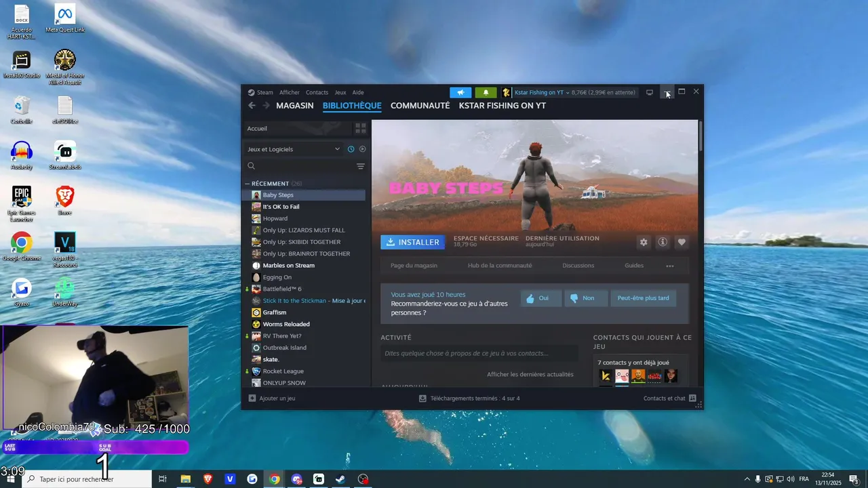868x488 pixels.
Task: Open Meta Quest Link desktop icon
Action: click(65, 18)
